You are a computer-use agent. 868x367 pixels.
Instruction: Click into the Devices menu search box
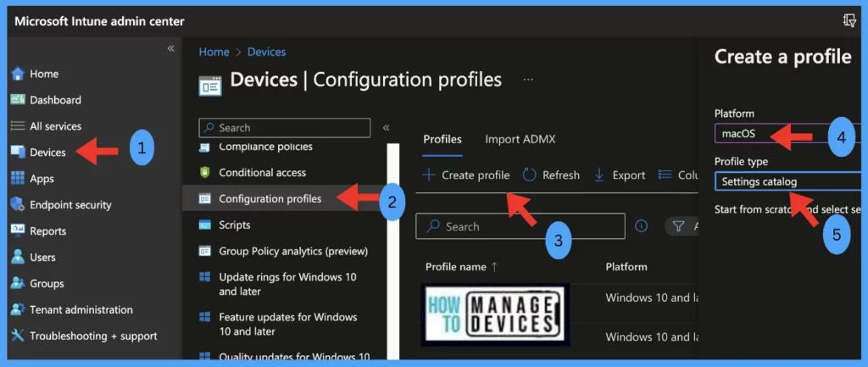285,128
